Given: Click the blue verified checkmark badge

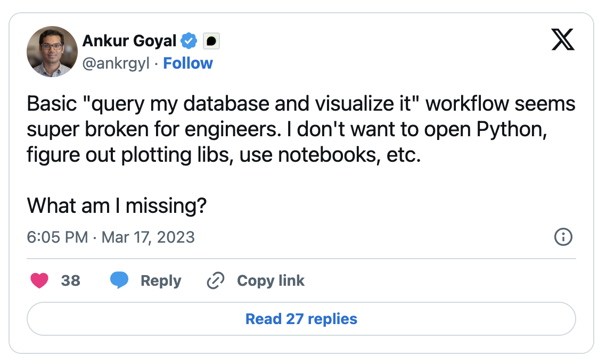Looking at the screenshot, I should (x=189, y=40).
